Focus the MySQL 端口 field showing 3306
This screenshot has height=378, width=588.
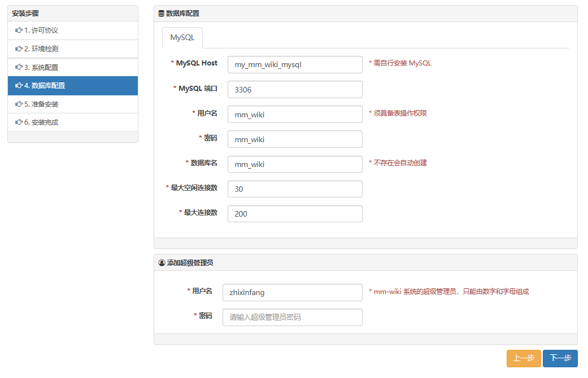295,90
